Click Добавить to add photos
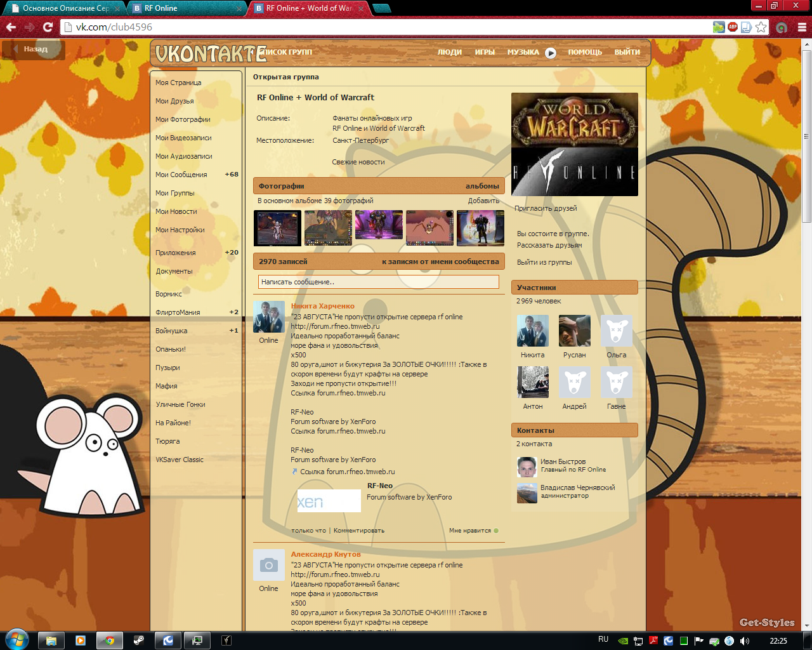812x650 pixels. tap(483, 201)
